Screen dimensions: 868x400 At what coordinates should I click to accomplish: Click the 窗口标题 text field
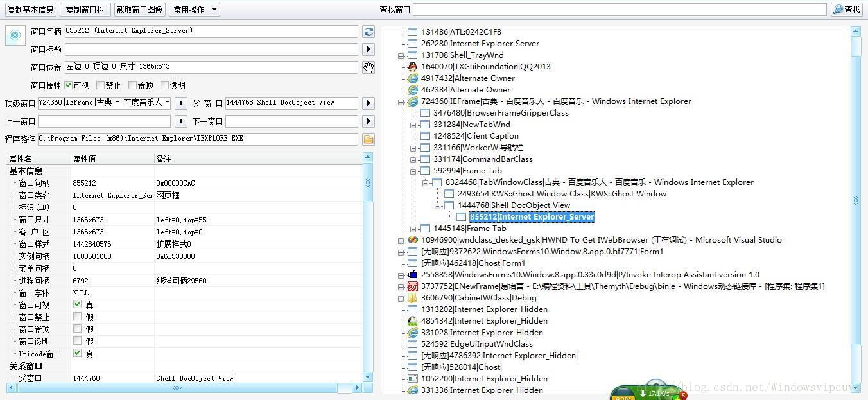click(x=211, y=49)
